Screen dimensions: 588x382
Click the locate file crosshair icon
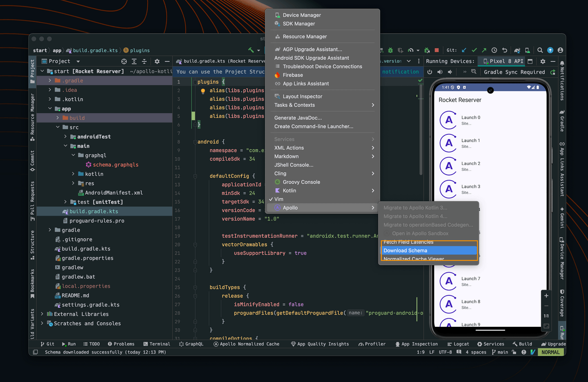(124, 61)
